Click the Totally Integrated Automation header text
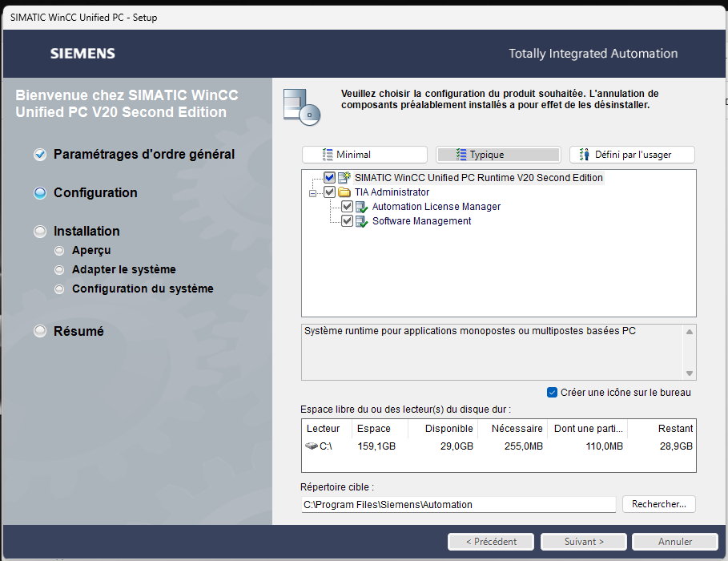 pyautogui.click(x=593, y=54)
